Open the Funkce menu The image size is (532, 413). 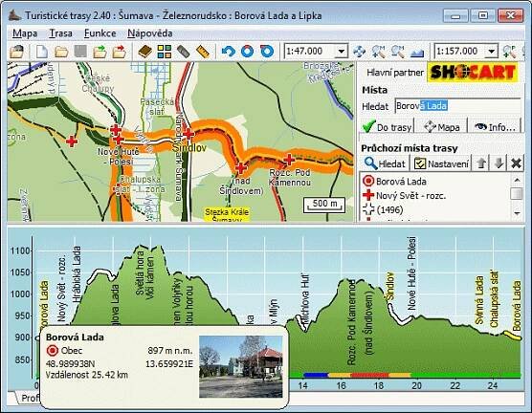(100, 33)
